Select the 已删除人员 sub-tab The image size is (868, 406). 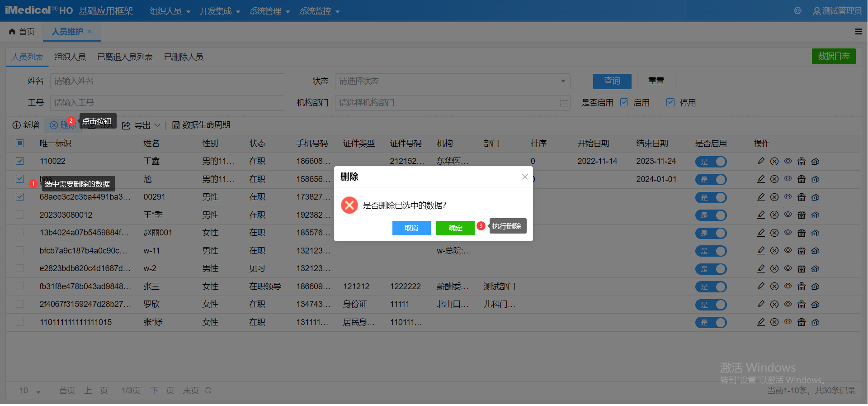(184, 57)
